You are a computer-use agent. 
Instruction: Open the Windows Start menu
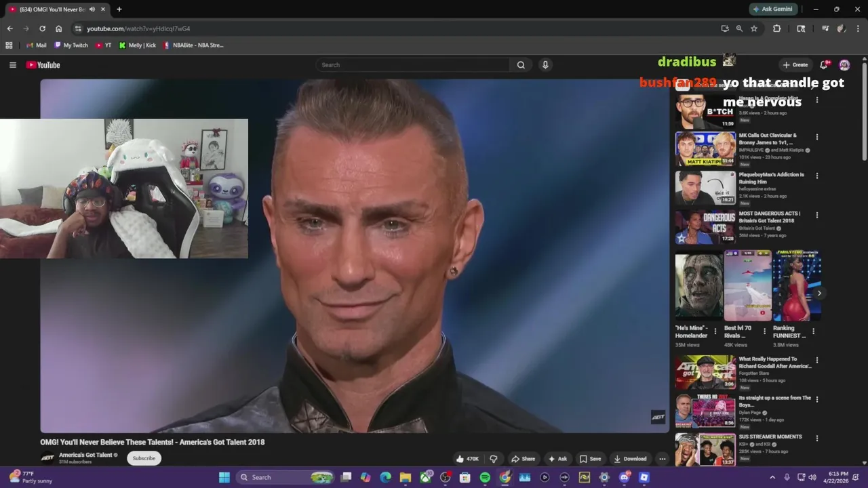(224, 477)
